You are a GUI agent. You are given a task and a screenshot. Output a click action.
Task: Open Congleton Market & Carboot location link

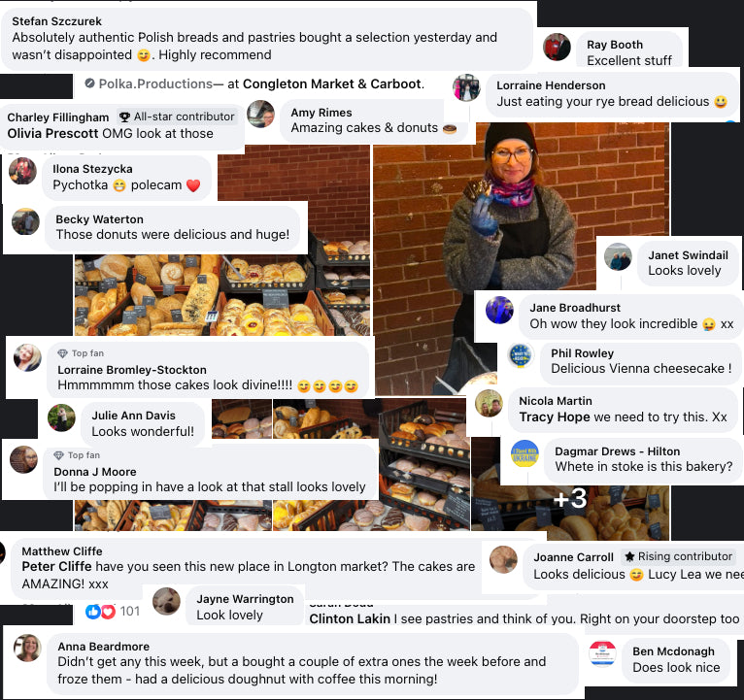point(332,83)
